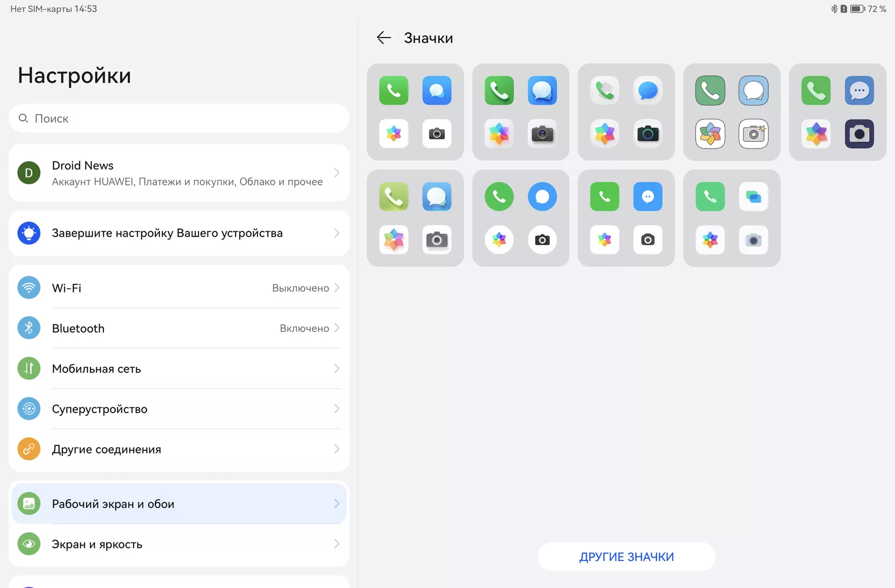Tap the green eye icon for Экран и яркость
This screenshot has width=895, height=588.
29,544
